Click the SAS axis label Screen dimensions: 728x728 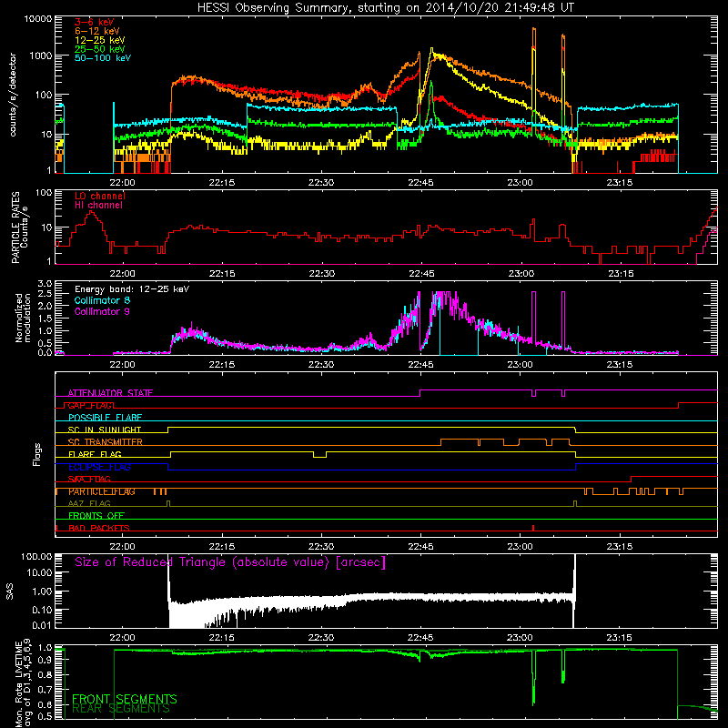(x=10, y=591)
